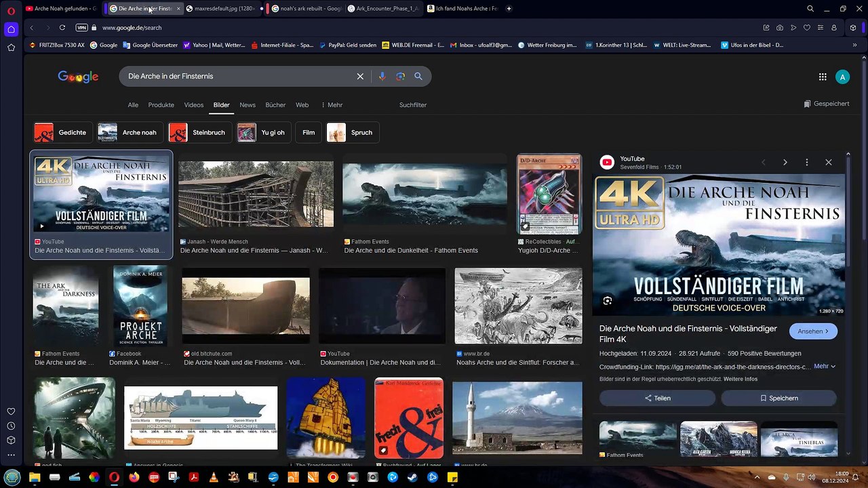The height and width of the screenshot is (488, 868).
Task: Open 'Suchfilter' tools
Action: tap(413, 105)
